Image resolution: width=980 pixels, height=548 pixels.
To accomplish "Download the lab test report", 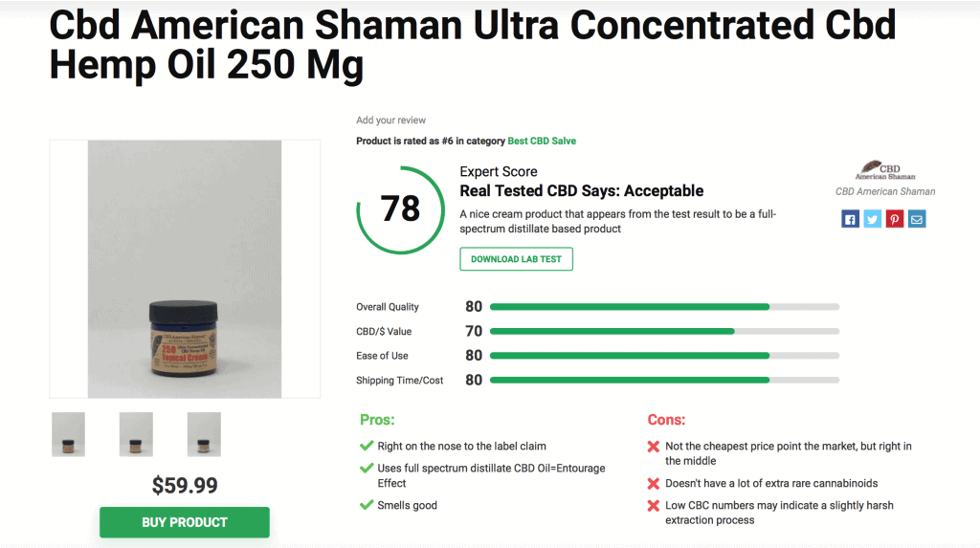I will (516, 259).
